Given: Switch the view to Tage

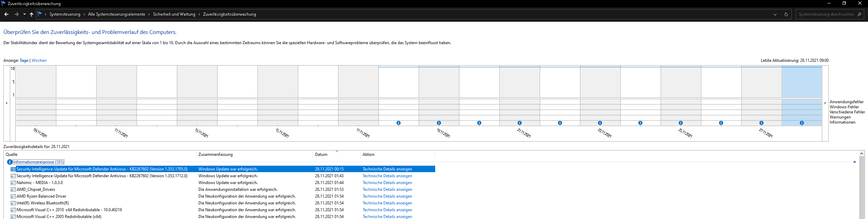Looking at the screenshot, I should [x=24, y=60].
